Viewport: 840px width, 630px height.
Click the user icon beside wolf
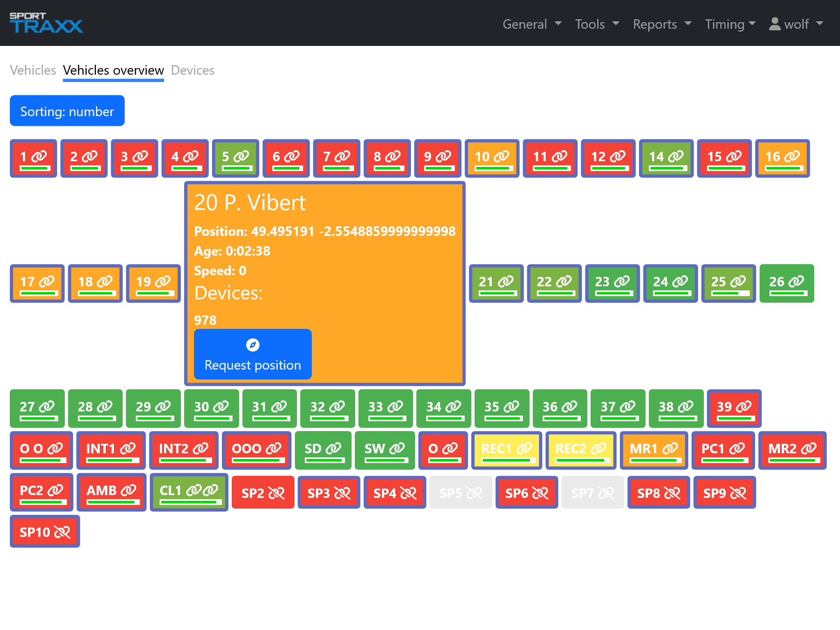(774, 24)
